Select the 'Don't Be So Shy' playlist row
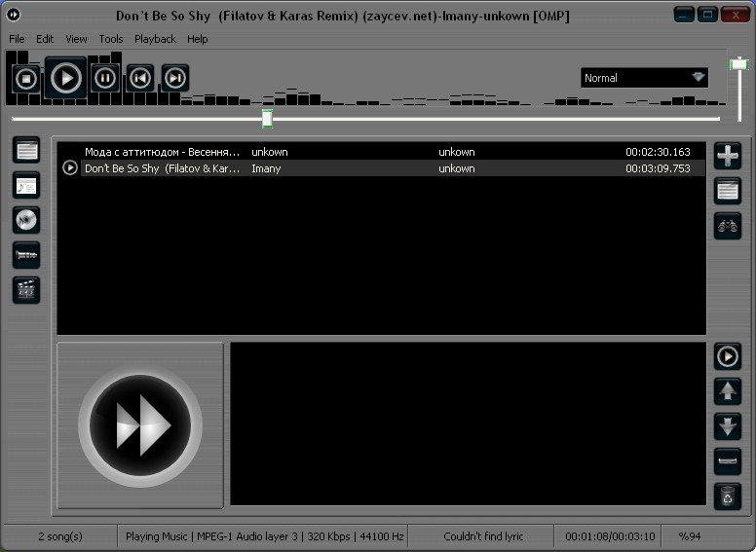Image resolution: width=756 pixels, height=552 pixels. (381, 168)
